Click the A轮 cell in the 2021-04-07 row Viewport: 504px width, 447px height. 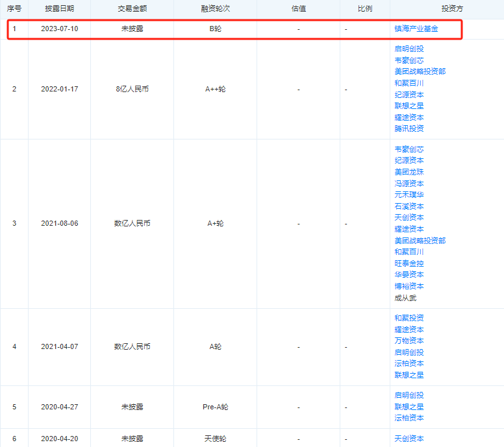pyautogui.click(x=216, y=347)
